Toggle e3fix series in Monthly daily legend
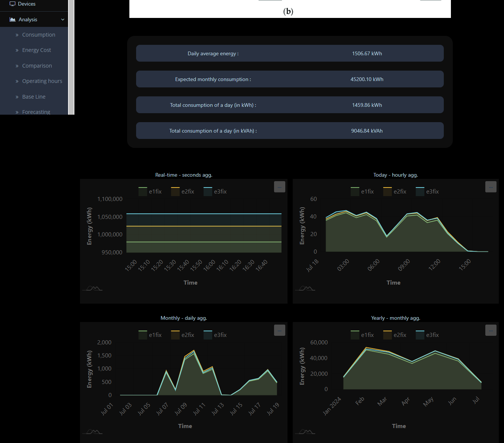The image size is (504, 443). [x=215, y=335]
